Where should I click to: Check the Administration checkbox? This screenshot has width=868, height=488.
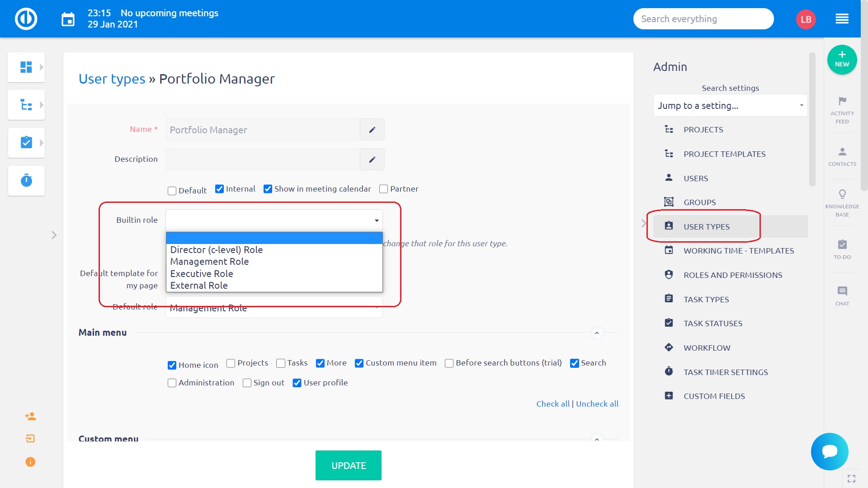tap(172, 383)
